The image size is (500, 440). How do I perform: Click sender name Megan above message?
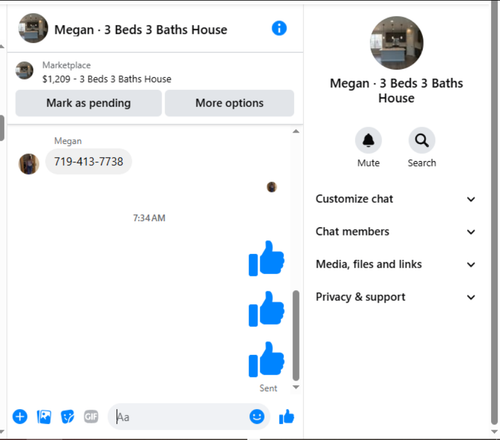[x=68, y=141]
